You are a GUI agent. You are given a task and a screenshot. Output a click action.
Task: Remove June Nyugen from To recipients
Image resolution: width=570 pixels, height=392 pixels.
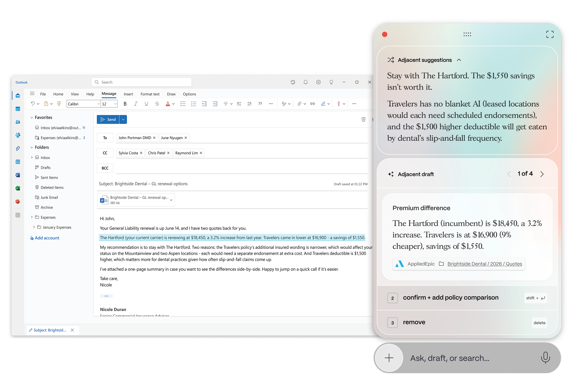(x=186, y=138)
